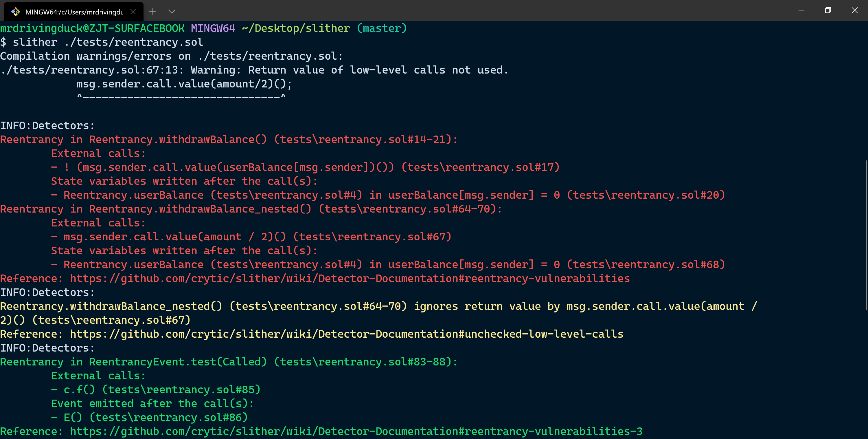Click the first 'INFO:Detectors:' line
The image size is (868, 439).
pyautogui.click(x=47, y=126)
